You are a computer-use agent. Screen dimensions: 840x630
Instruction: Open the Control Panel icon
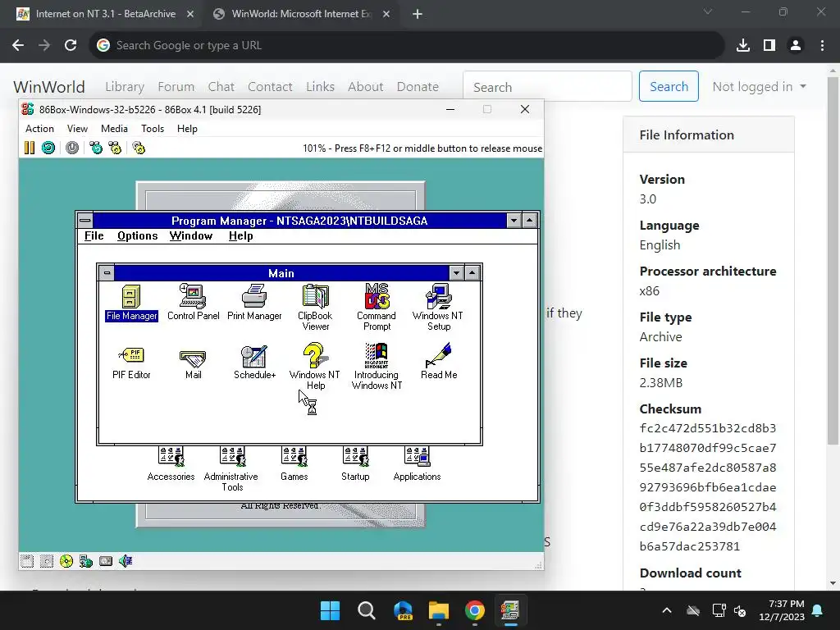pyautogui.click(x=194, y=303)
